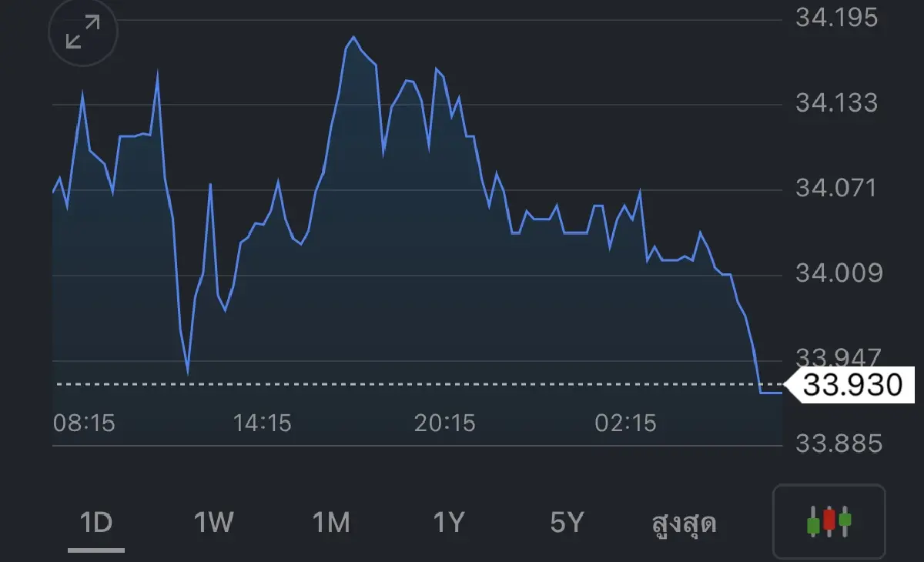Click the 02:15 time axis label
Viewport: 924px width, 562px height.
pyautogui.click(x=626, y=423)
